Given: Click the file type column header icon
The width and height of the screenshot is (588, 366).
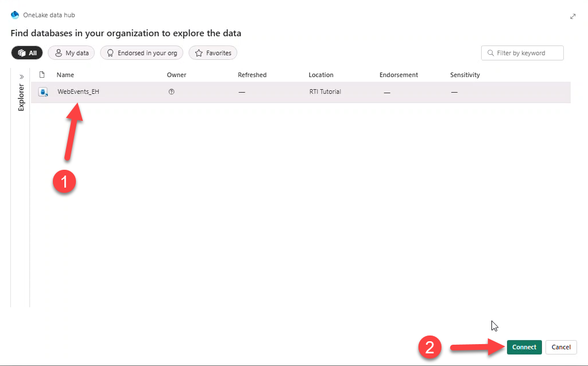Looking at the screenshot, I should [41, 75].
